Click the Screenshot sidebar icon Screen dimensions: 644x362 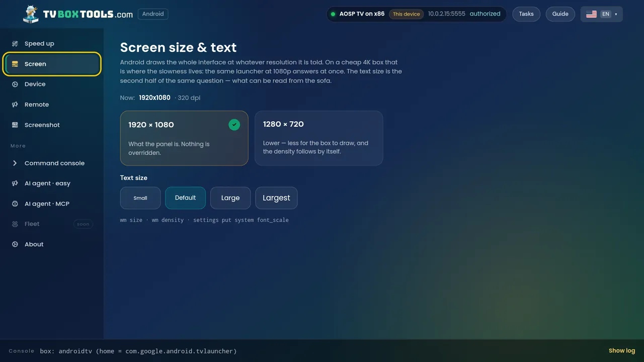[x=15, y=125]
